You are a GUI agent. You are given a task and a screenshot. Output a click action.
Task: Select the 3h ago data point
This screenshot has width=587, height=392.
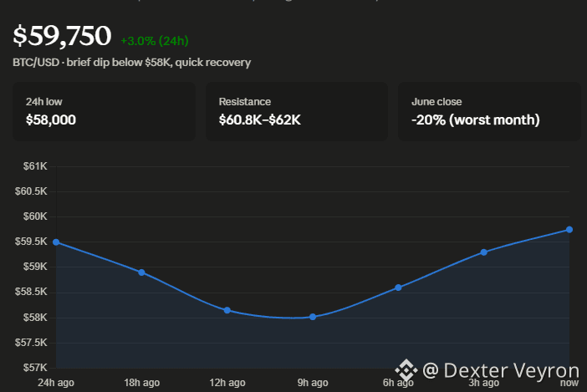pyautogui.click(x=484, y=252)
